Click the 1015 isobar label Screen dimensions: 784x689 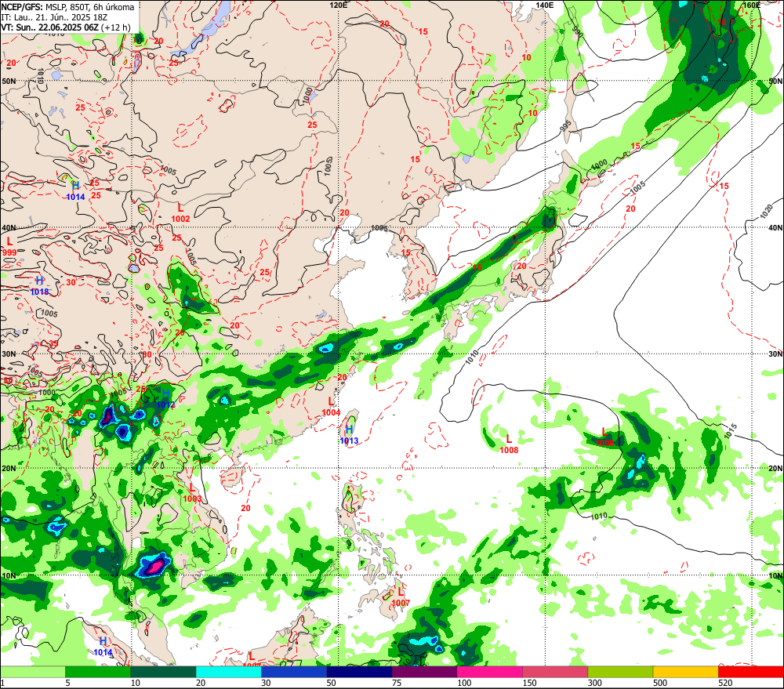coord(731,431)
